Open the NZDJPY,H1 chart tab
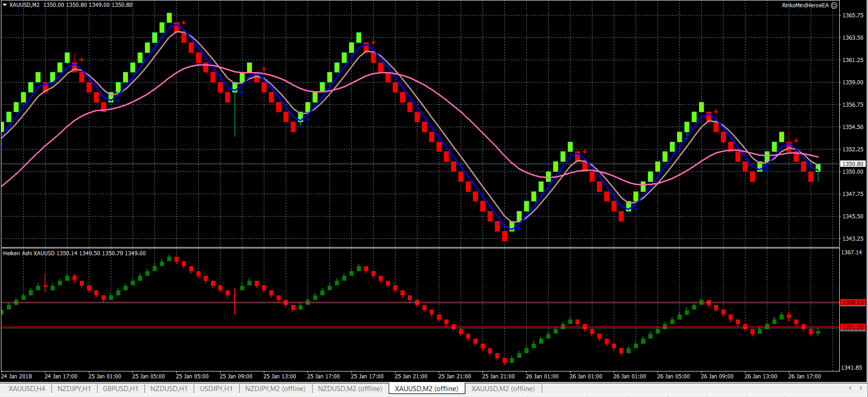The image size is (868, 397). click(74, 389)
